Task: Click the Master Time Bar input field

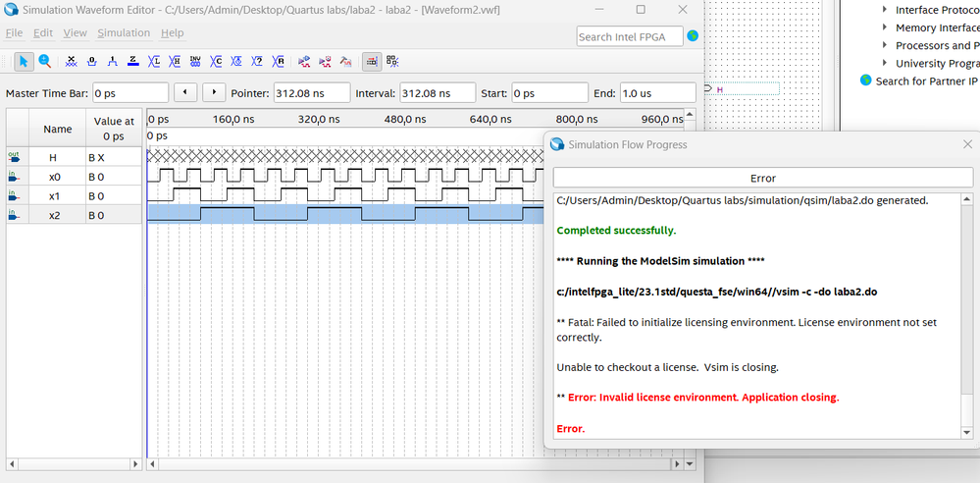Action: [129, 93]
